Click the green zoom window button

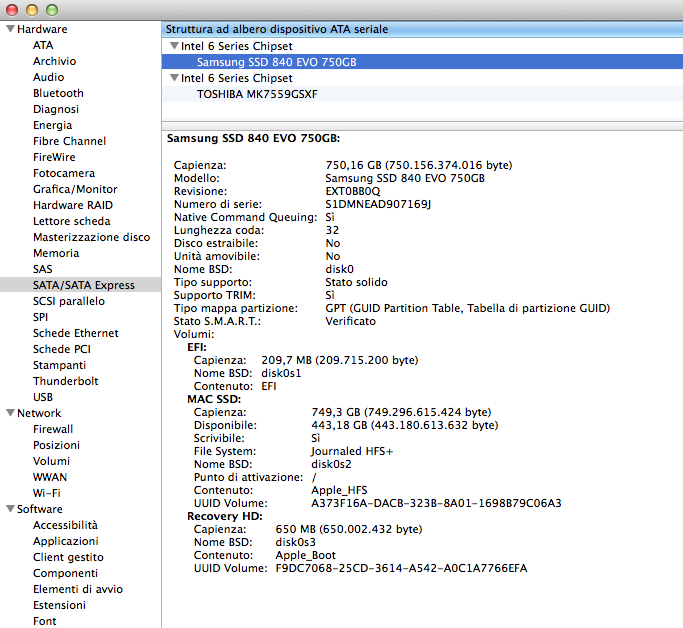click(52, 10)
